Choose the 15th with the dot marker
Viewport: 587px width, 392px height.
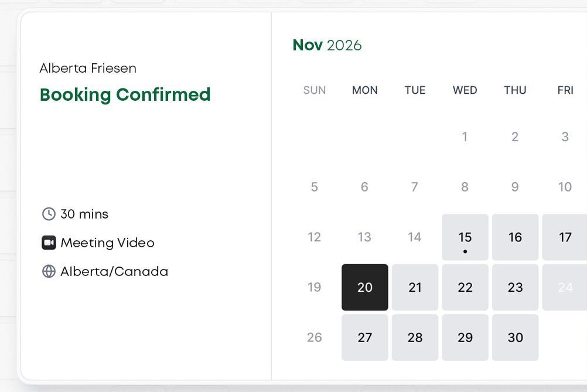465,237
